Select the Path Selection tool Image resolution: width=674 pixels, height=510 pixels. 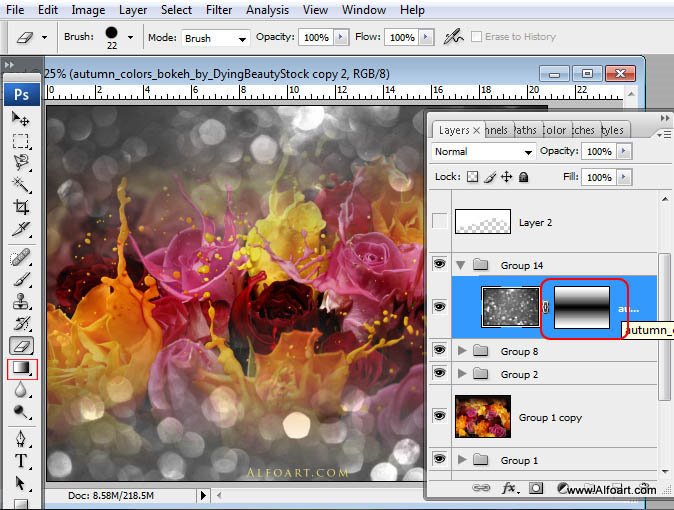(20, 483)
